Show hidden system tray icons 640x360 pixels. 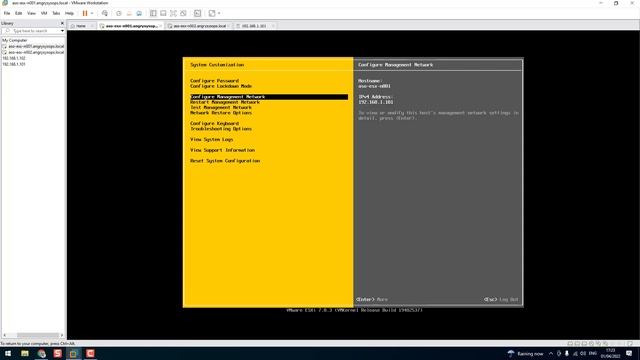551,353
